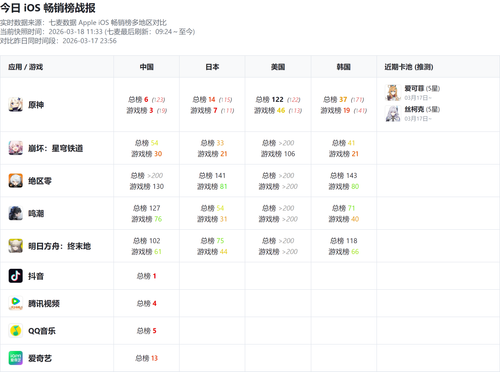
Task: Click the 今日 iOS 畅销榜战报 title
Action: tap(48, 7)
